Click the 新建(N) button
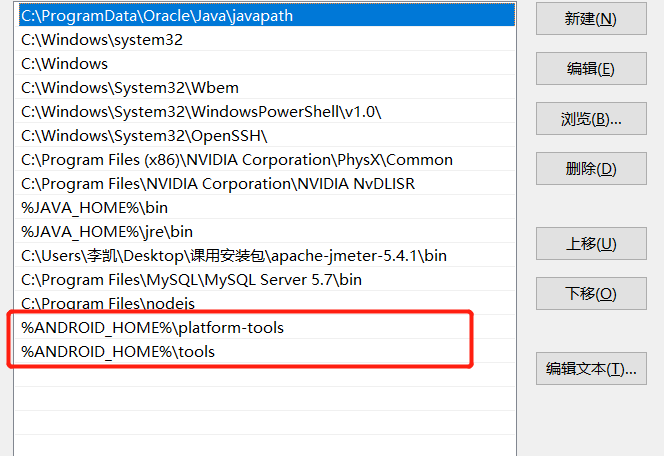 click(x=590, y=19)
